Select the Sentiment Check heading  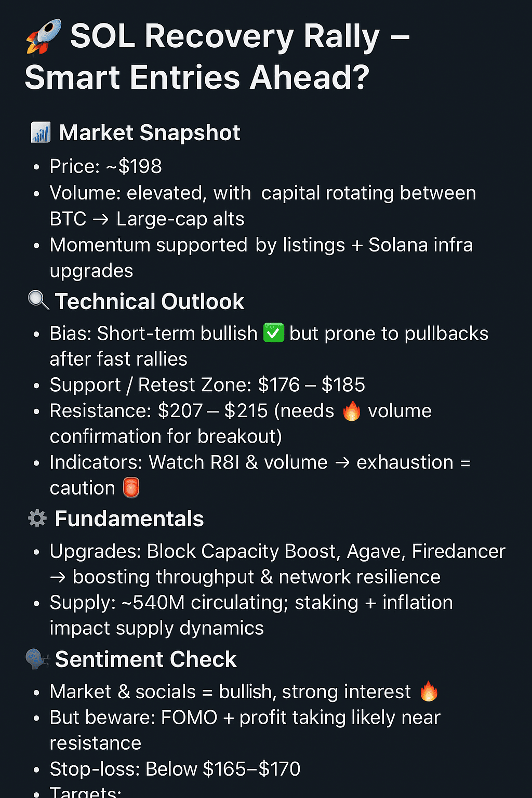146,659
